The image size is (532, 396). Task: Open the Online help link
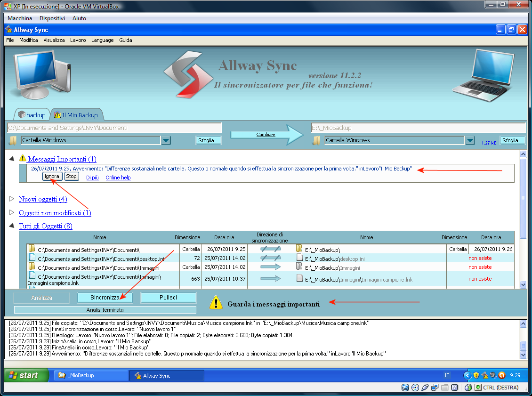pos(118,178)
